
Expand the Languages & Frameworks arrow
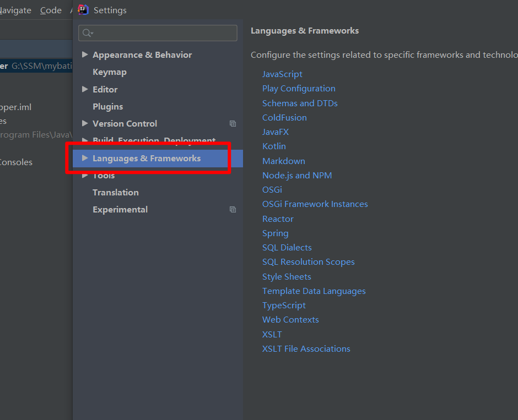(x=84, y=158)
